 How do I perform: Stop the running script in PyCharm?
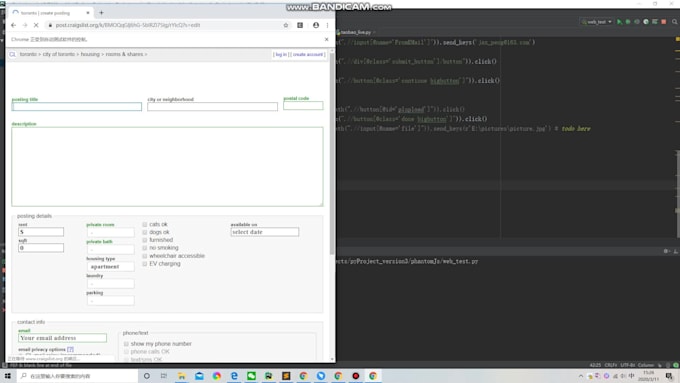click(x=664, y=22)
